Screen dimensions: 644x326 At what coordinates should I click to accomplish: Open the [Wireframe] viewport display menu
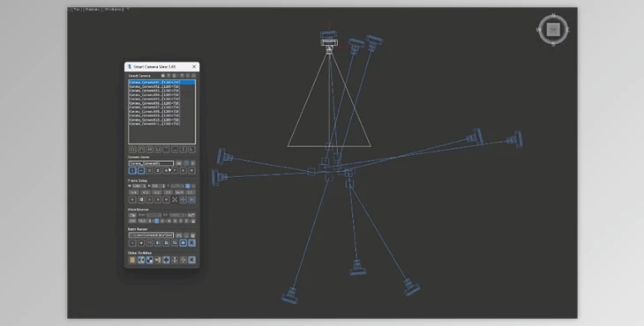pos(114,9)
